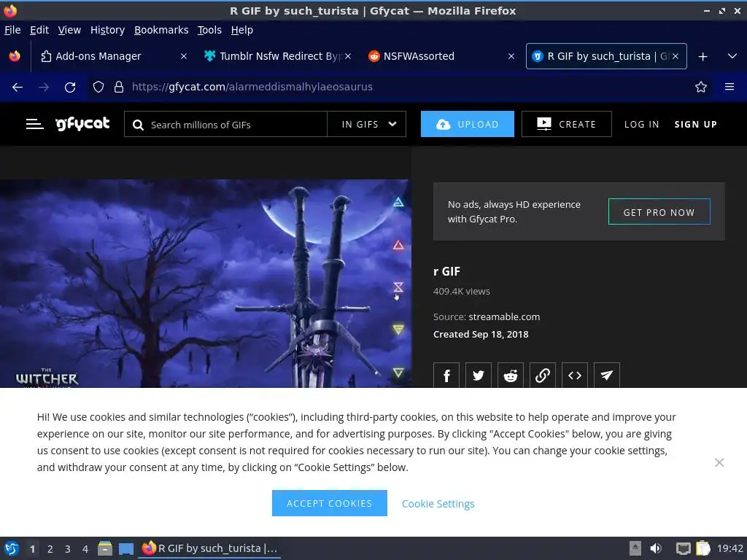Image resolution: width=747 pixels, height=560 pixels.
Task: Open the Bookmarks menu
Action: (x=161, y=30)
